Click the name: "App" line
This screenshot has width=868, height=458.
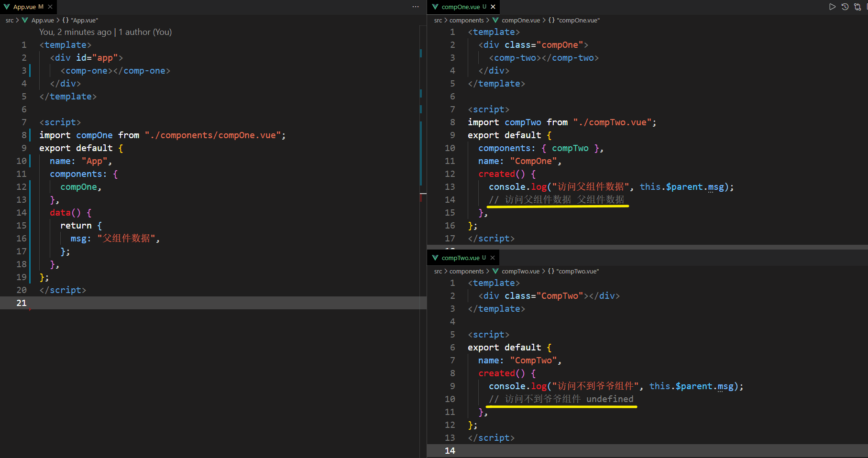click(x=81, y=161)
